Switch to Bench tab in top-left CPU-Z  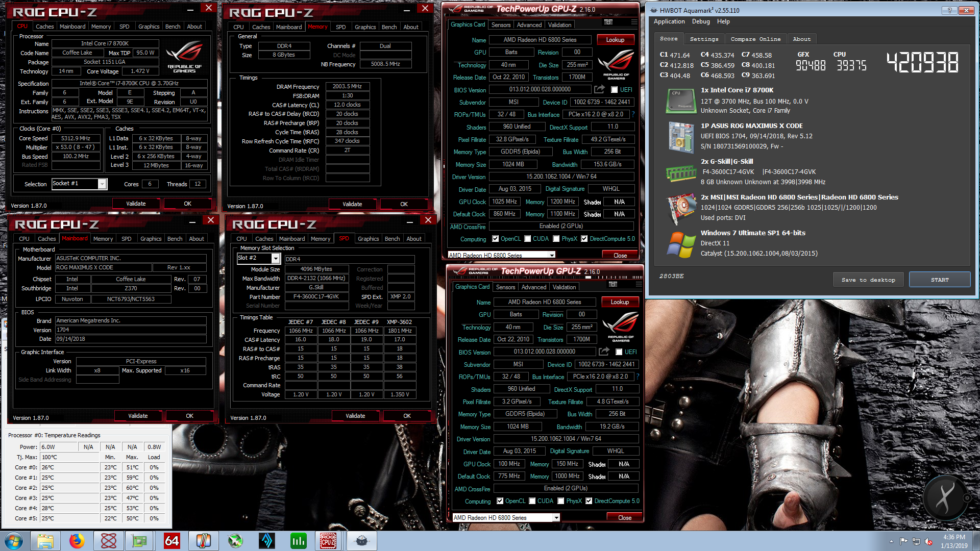173,27
